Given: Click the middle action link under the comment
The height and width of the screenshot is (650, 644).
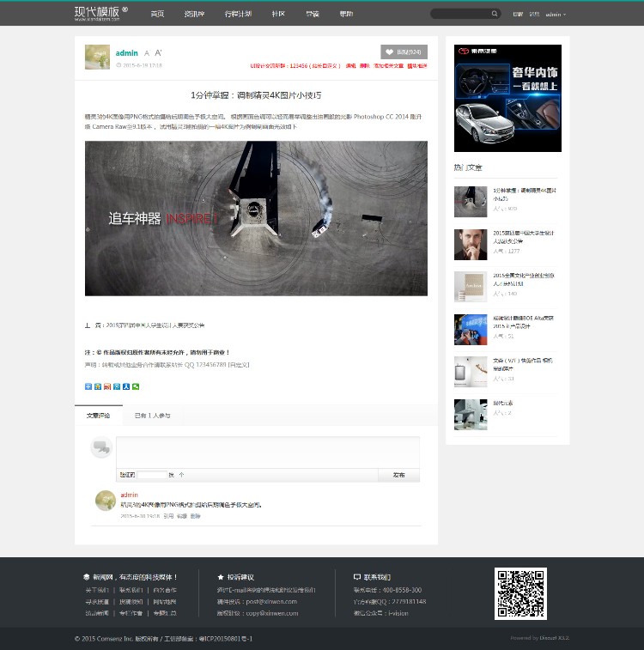Looking at the screenshot, I should pyautogui.click(x=182, y=516).
